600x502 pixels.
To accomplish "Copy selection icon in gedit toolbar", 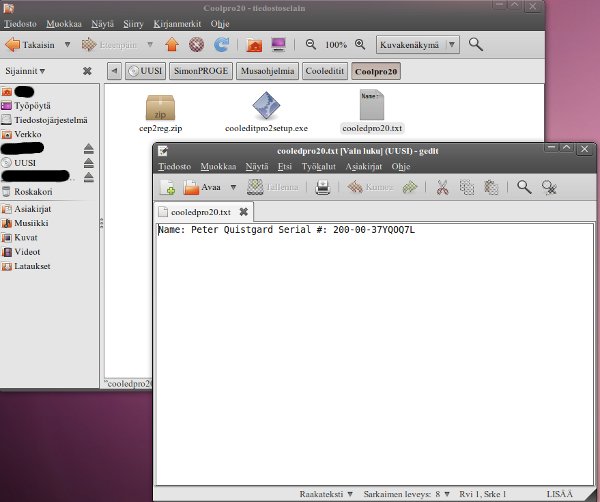I will [x=467, y=187].
